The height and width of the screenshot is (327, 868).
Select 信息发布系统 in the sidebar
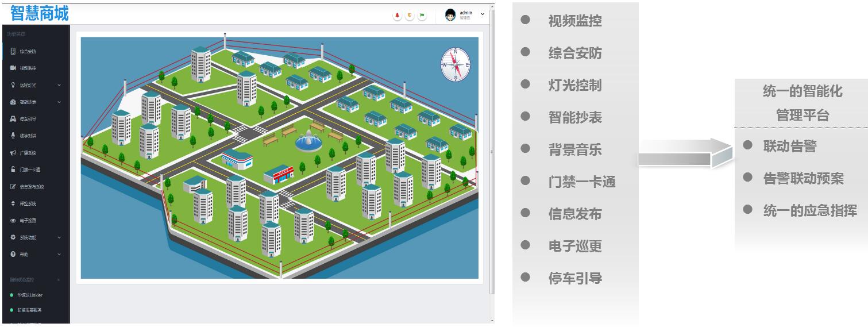32,187
